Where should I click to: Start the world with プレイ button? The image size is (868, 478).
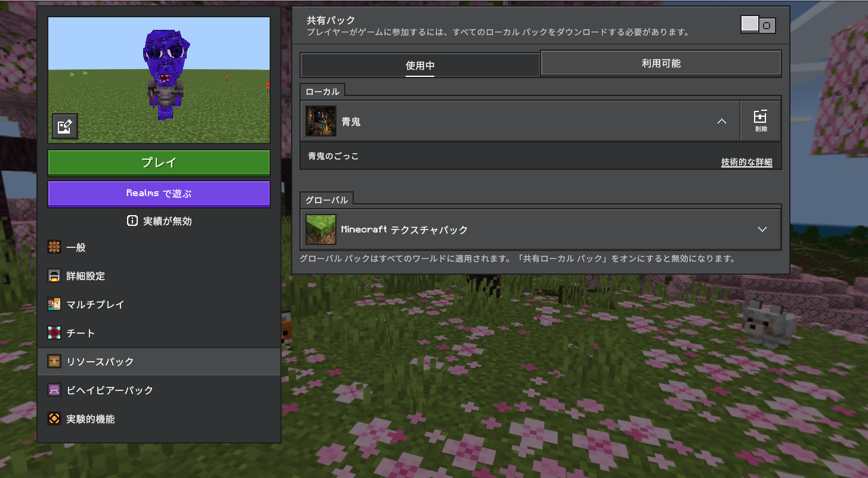click(x=159, y=163)
